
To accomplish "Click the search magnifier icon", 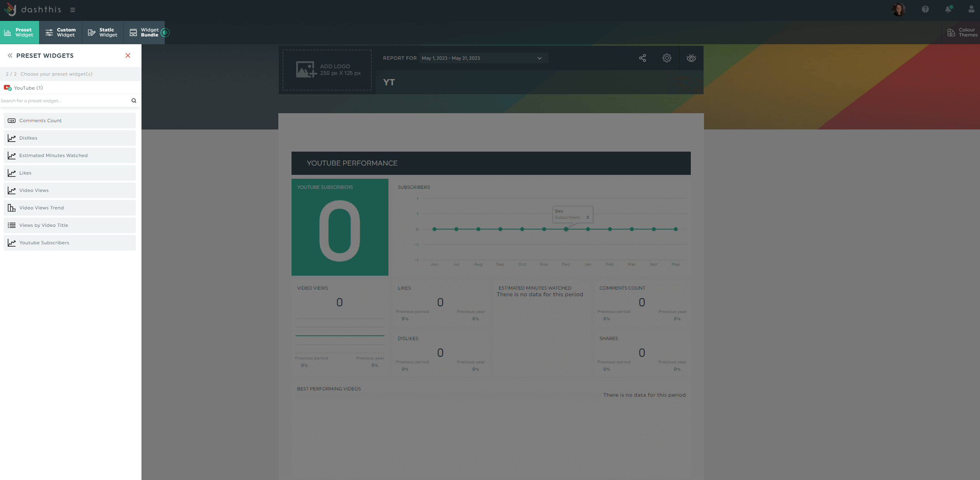I will (x=134, y=101).
